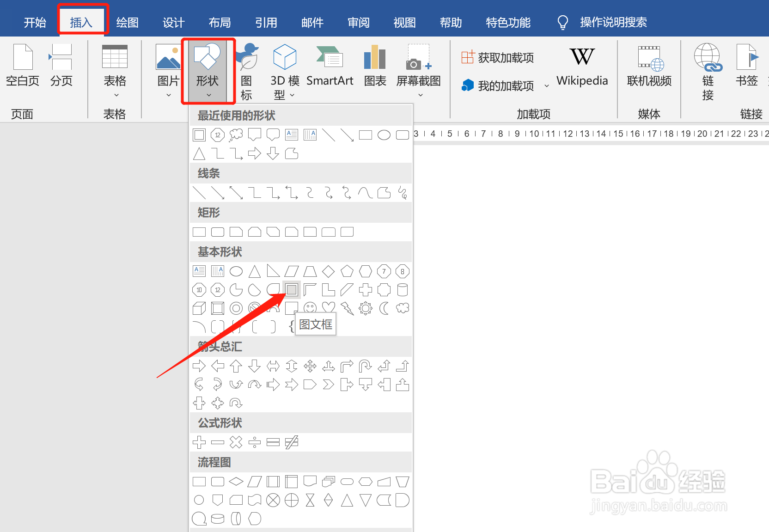769x532 pixels.
Task: Open the screenshot (屏幕截图) dropdown
Action: [419, 71]
